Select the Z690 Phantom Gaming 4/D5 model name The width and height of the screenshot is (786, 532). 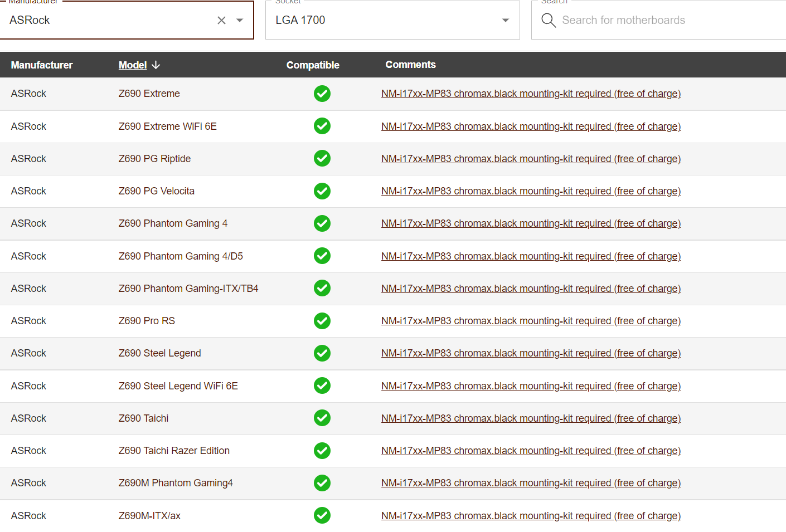[181, 256]
